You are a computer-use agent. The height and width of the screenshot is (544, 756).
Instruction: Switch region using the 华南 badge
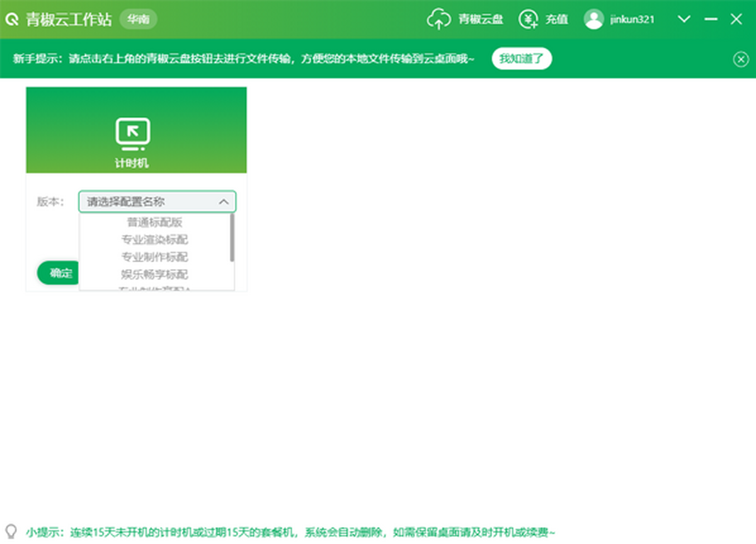tap(138, 20)
